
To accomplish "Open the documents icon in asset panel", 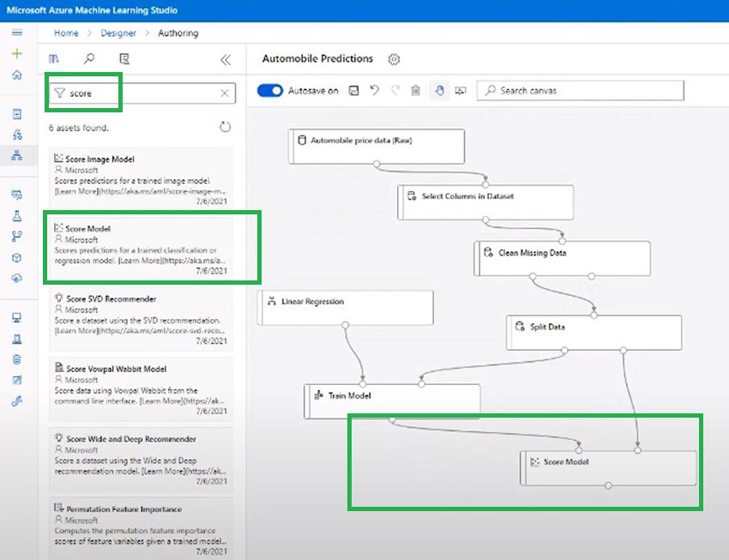I will pyautogui.click(x=124, y=58).
